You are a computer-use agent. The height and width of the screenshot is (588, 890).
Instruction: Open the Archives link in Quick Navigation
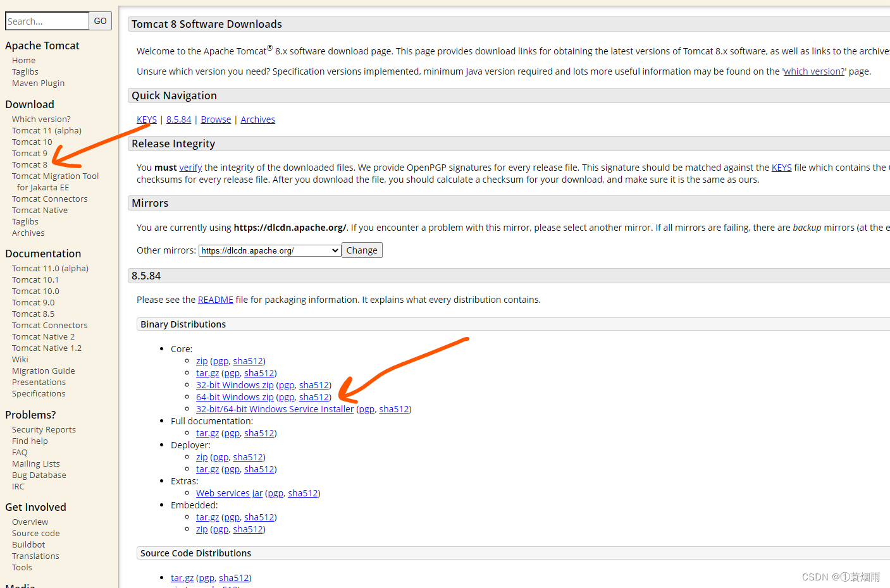[x=258, y=119]
